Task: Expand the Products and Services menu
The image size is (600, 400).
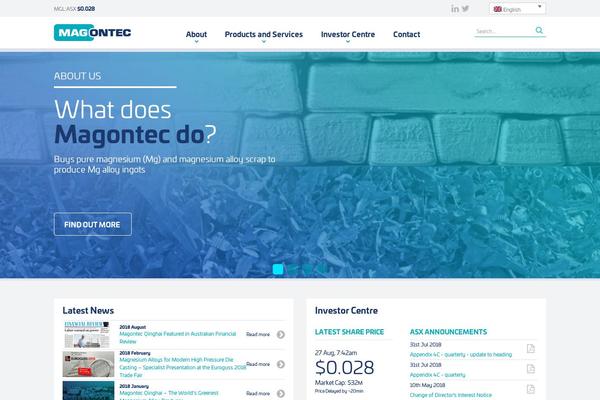Action: [x=264, y=35]
